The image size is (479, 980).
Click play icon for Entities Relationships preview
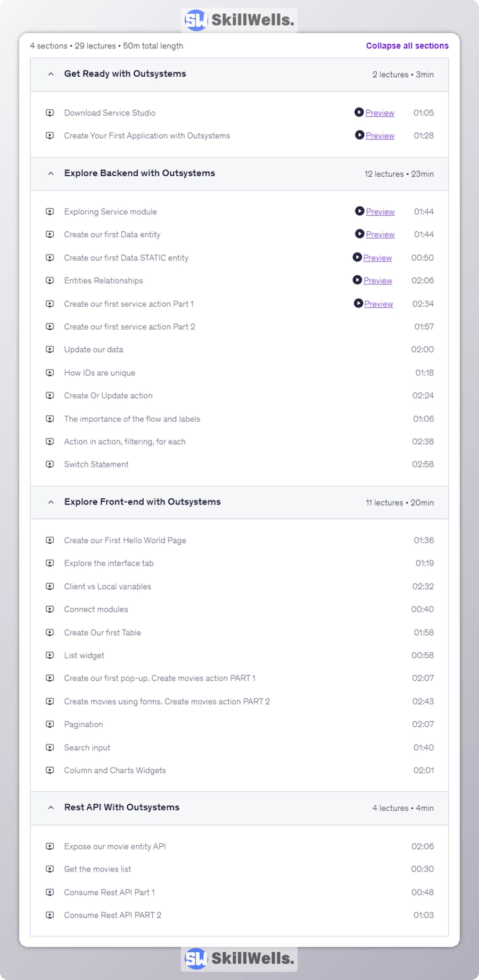(357, 280)
